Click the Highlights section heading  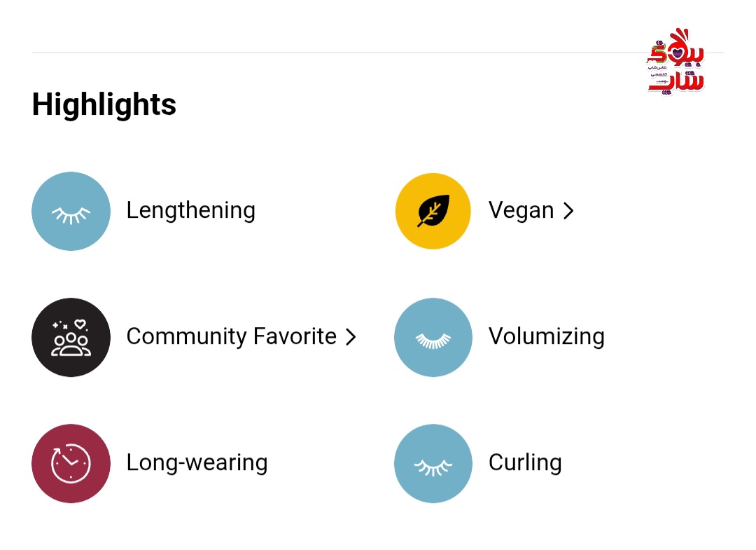tap(104, 104)
